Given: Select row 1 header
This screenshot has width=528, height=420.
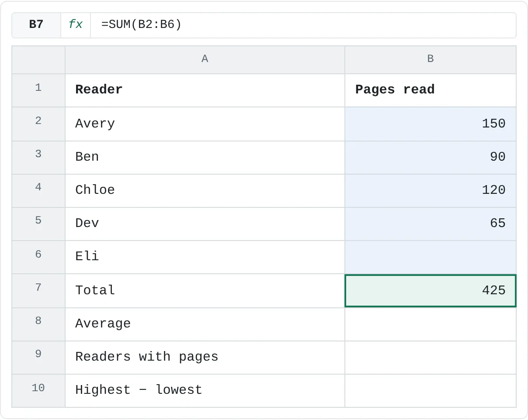Looking at the screenshot, I should 38,90.
